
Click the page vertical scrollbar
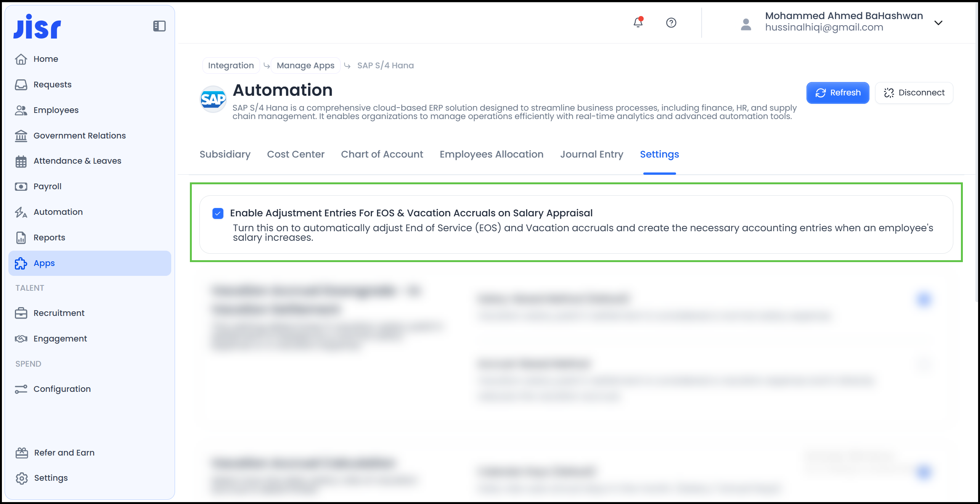(977, 153)
